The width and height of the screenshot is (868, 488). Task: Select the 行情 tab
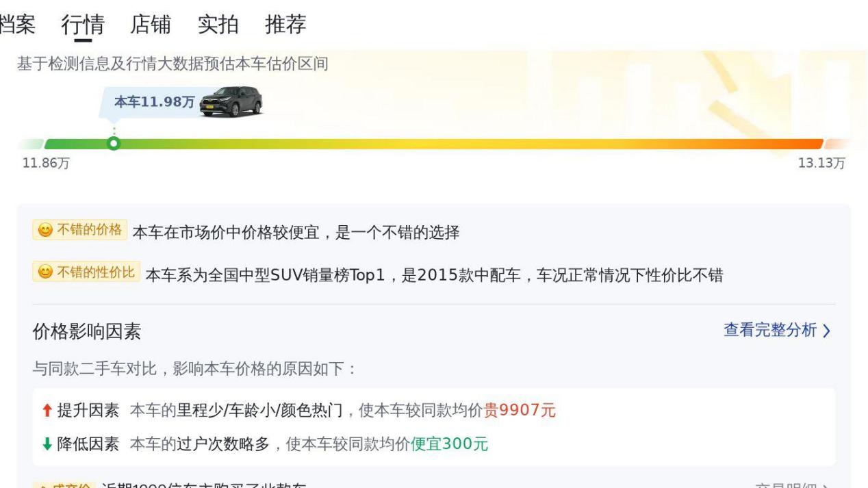[83, 25]
